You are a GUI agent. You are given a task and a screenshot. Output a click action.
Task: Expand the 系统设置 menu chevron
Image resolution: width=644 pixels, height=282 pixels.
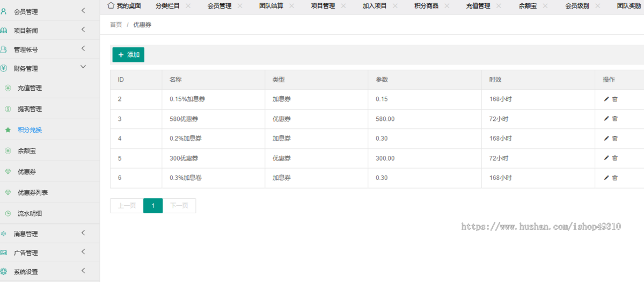(83, 271)
